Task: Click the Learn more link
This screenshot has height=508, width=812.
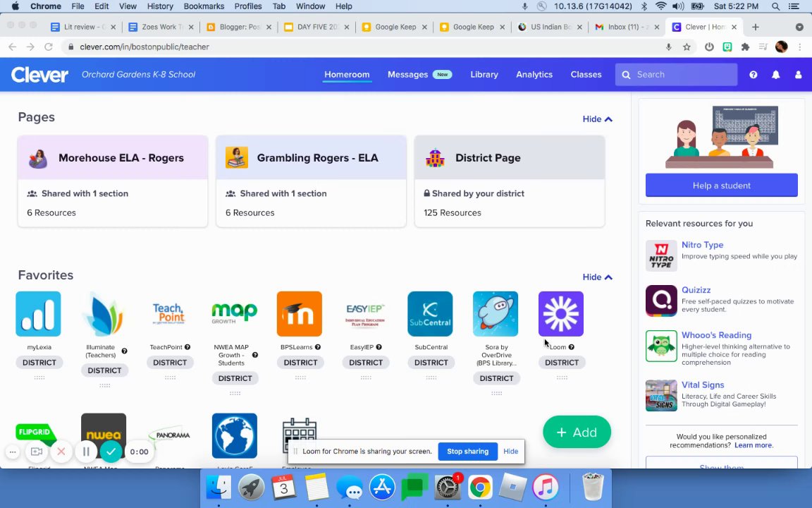Action: pyautogui.click(x=753, y=445)
